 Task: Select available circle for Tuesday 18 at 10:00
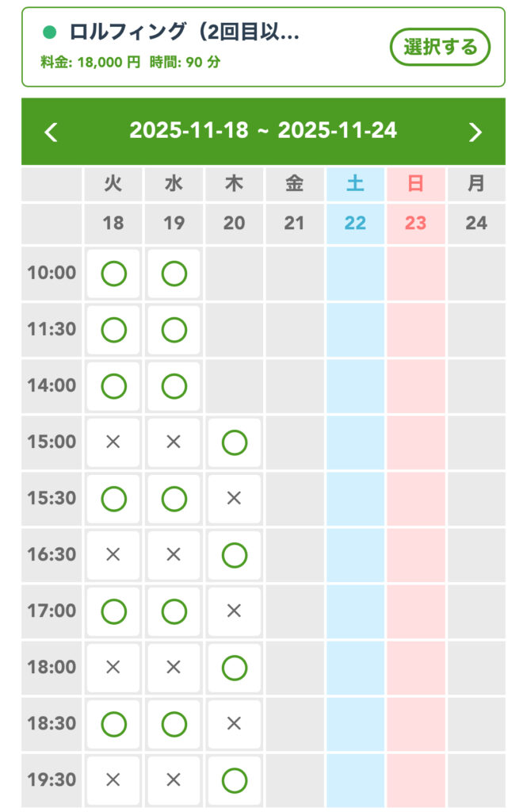point(113,274)
